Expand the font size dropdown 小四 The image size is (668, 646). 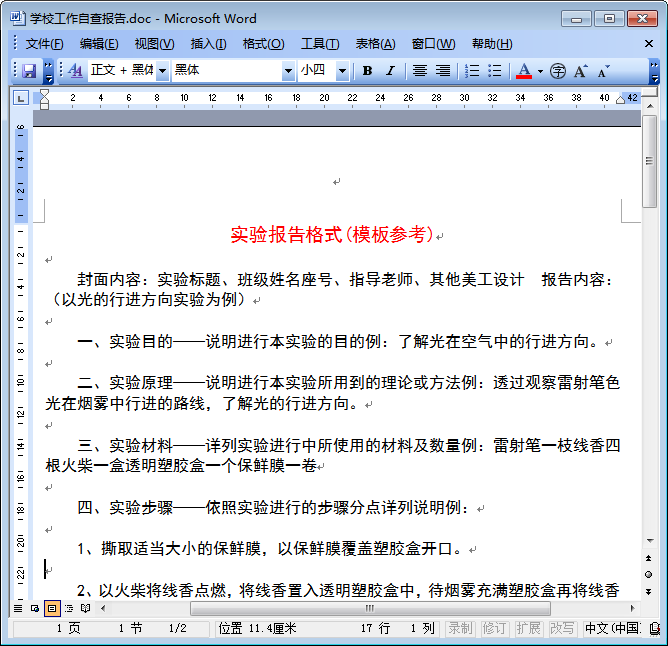coord(342,71)
